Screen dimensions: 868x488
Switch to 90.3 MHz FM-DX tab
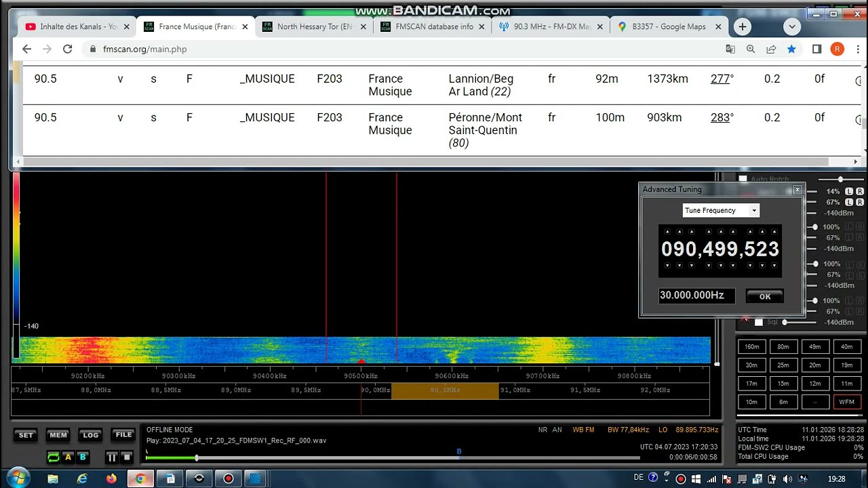coord(551,26)
